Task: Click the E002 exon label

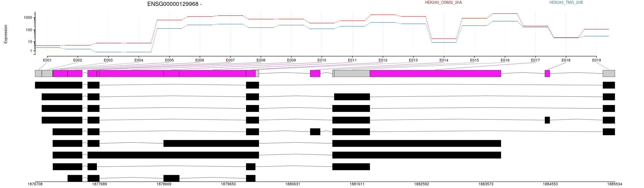Action: coord(78,60)
